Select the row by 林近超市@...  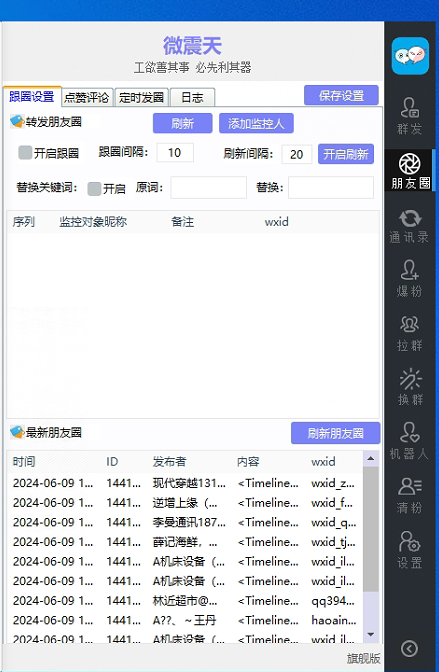[185, 601]
